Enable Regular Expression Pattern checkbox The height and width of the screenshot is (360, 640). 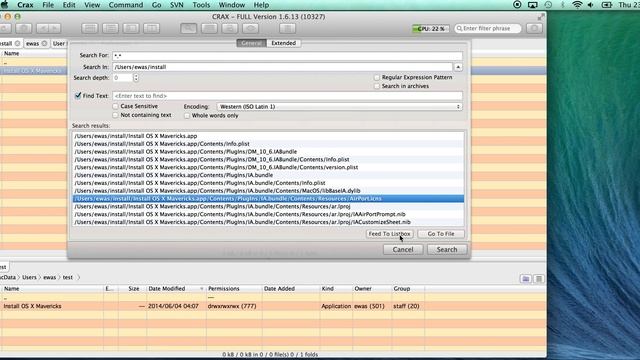tap(377, 77)
